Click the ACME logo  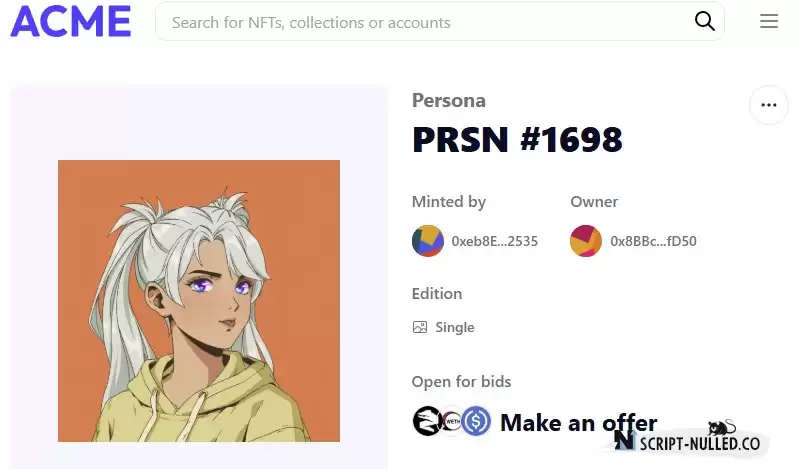(x=71, y=22)
